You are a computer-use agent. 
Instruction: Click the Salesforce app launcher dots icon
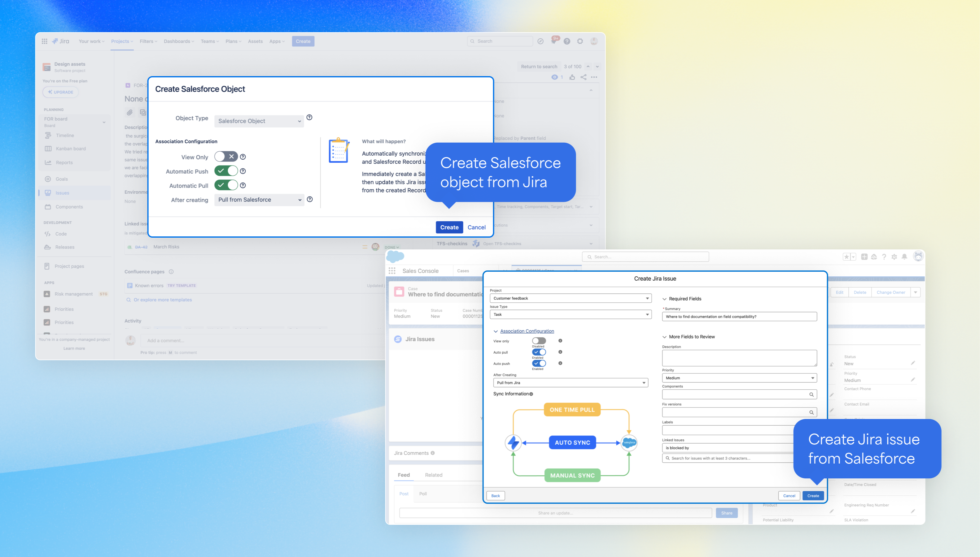pos(392,271)
